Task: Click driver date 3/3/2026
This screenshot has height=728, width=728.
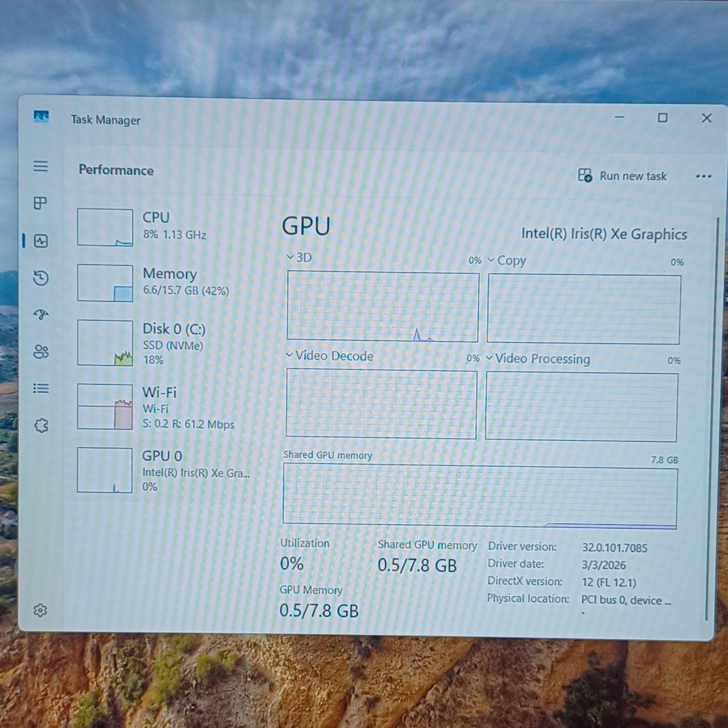Action: click(604, 565)
